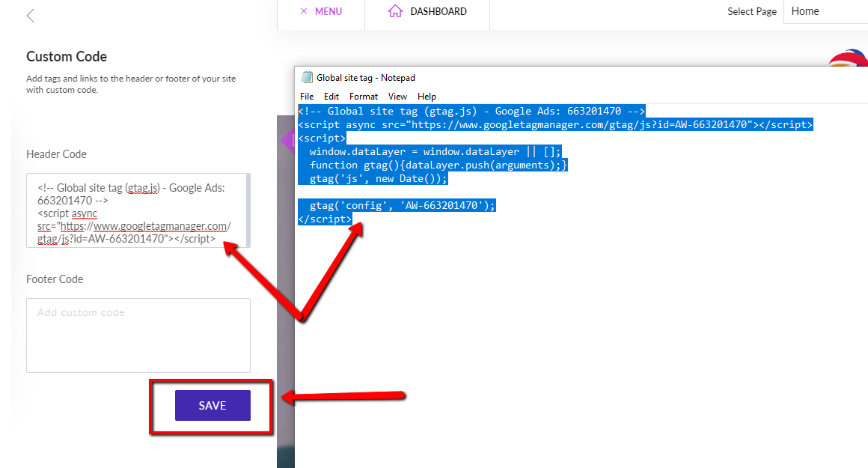868x468 pixels.
Task: Open the File menu in Notepad
Action: click(x=307, y=97)
